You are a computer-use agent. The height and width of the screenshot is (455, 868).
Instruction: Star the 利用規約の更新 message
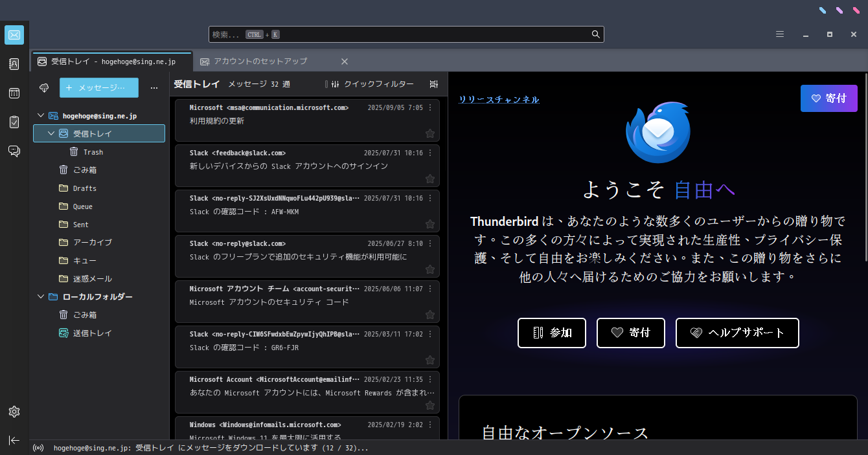429,133
